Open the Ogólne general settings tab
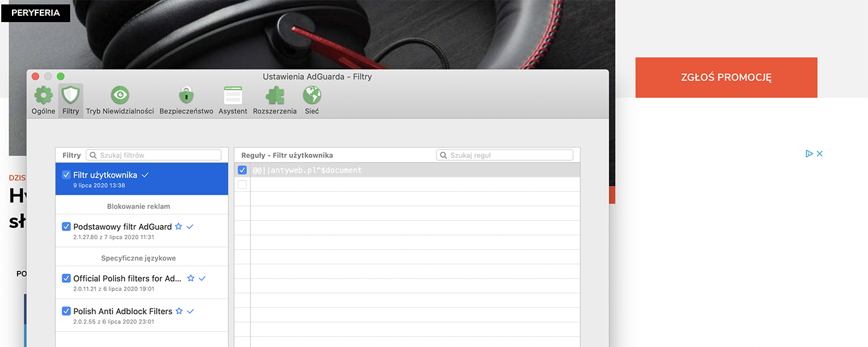Viewport: 868px width, 347px height. pos(44,100)
